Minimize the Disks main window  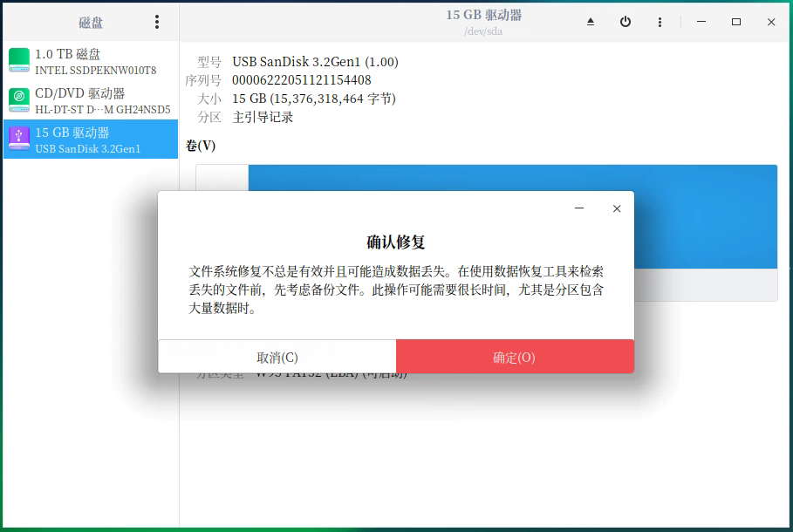click(701, 22)
